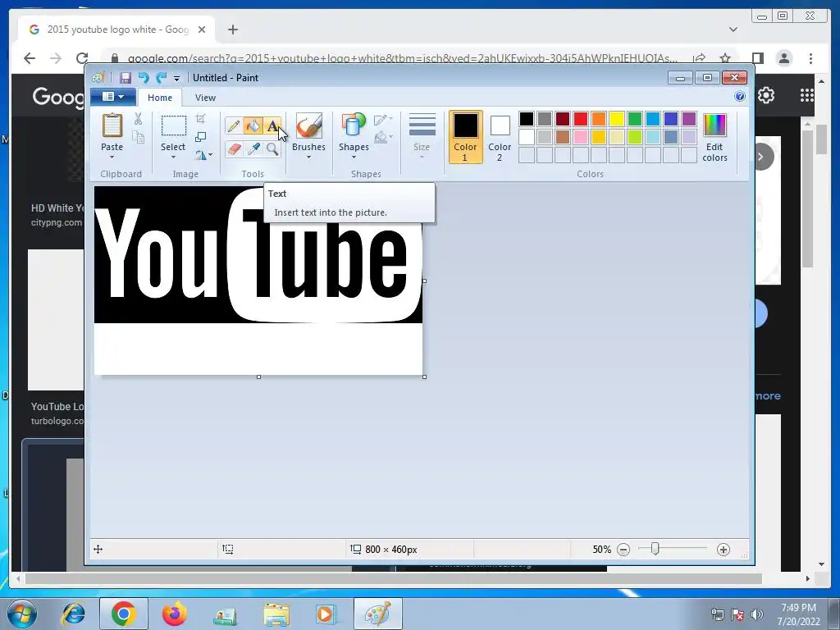This screenshot has width=840, height=630.
Task: Open a new Chrome tab
Action: (x=232, y=30)
